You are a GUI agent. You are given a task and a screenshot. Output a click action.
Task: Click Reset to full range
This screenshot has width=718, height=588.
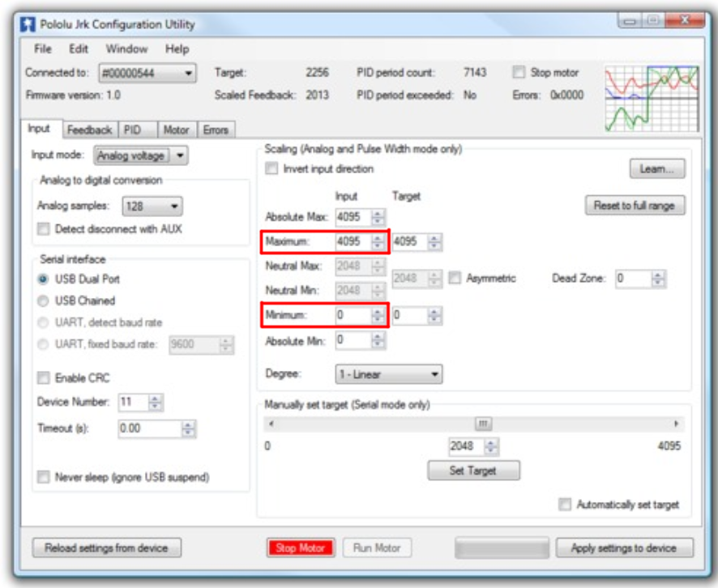tap(635, 206)
